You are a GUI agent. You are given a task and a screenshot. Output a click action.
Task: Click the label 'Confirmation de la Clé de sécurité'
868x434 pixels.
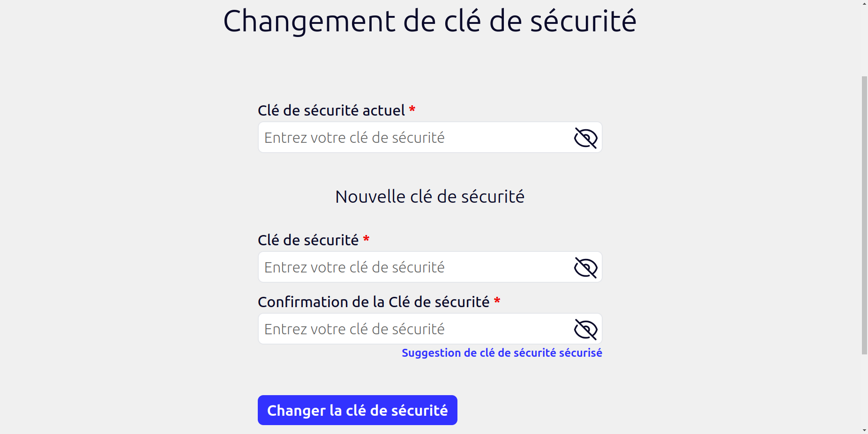click(374, 302)
